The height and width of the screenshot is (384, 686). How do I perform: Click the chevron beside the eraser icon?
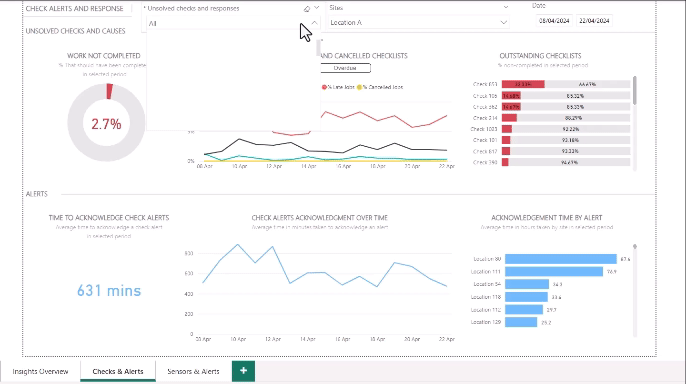[317, 8]
